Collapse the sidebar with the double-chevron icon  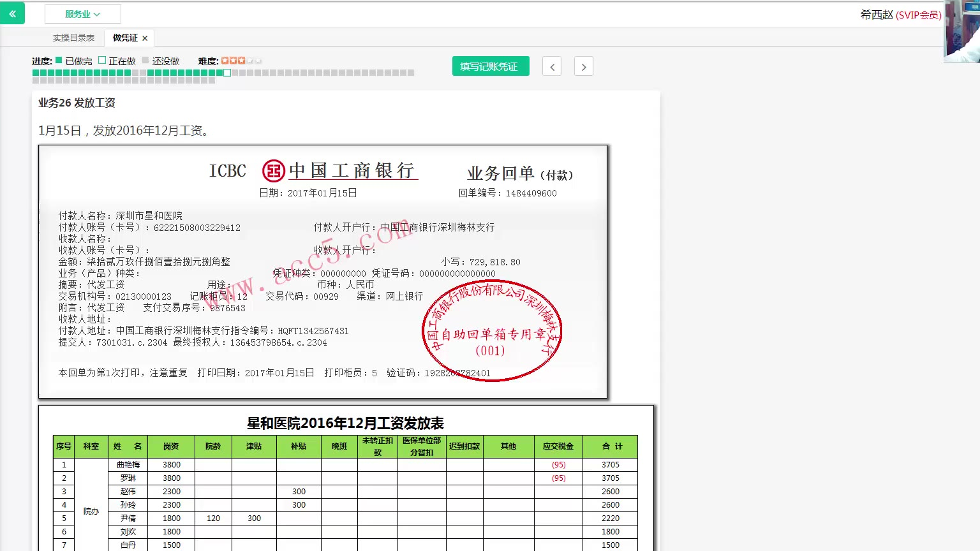pos(12,13)
